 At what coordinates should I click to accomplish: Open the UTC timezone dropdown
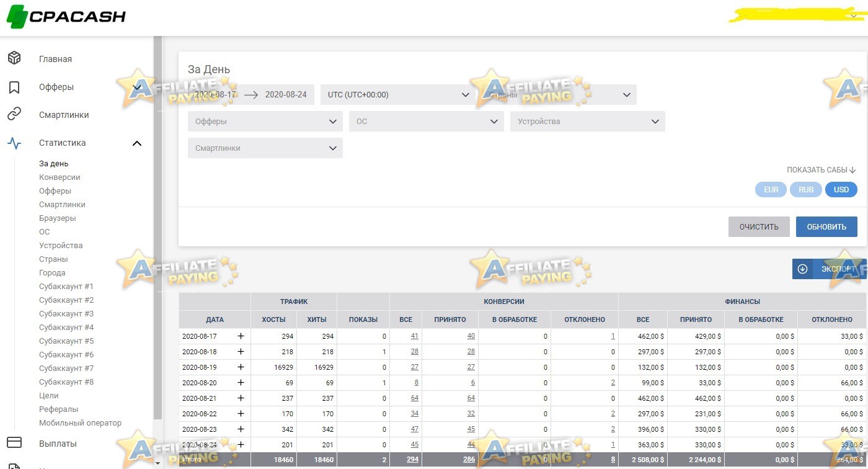click(398, 95)
